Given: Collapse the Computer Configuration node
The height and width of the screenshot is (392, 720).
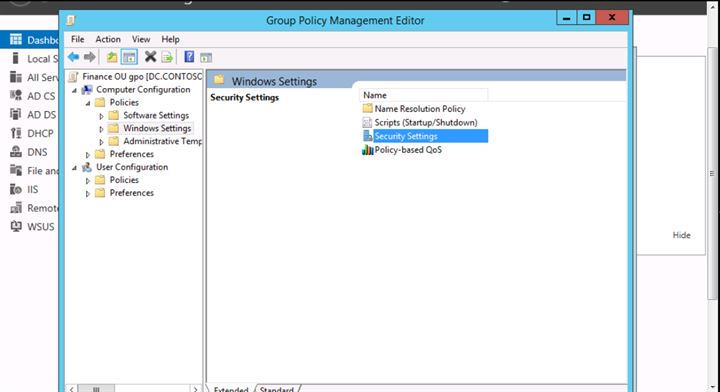Looking at the screenshot, I should click(74, 90).
